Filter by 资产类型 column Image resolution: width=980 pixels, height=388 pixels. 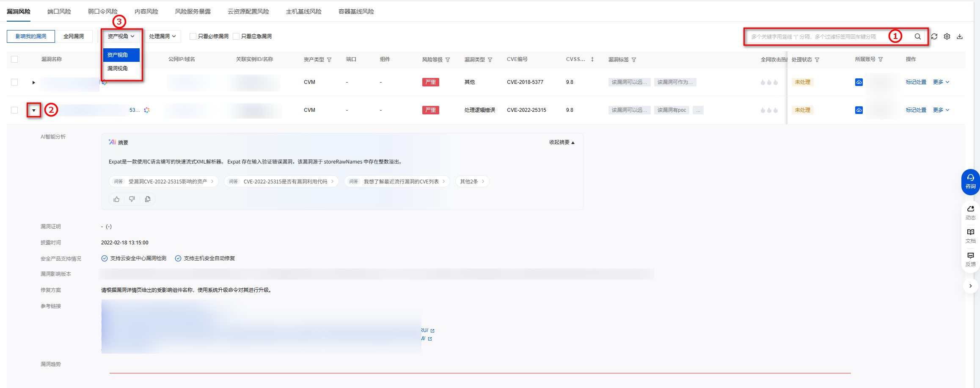coord(329,60)
